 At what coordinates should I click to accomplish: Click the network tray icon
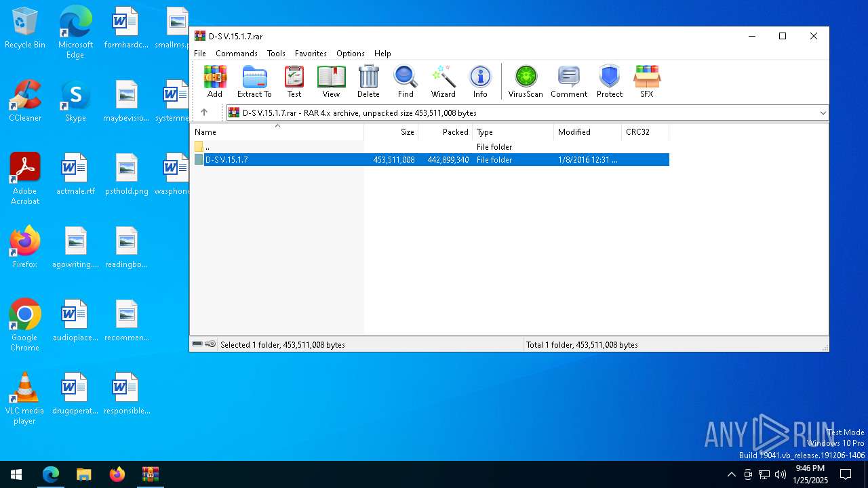[x=764, y=474]
